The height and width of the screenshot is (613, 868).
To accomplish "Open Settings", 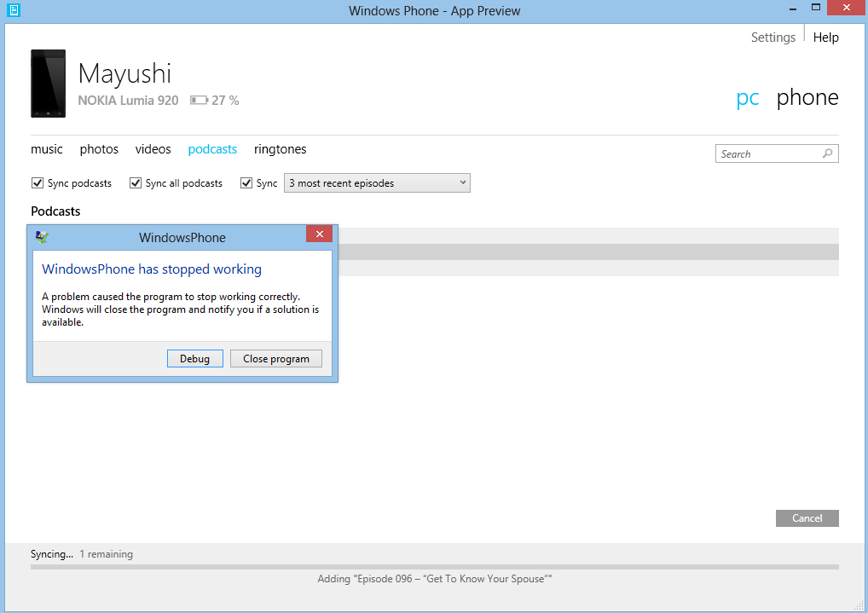I will click(x=773, y=38).
